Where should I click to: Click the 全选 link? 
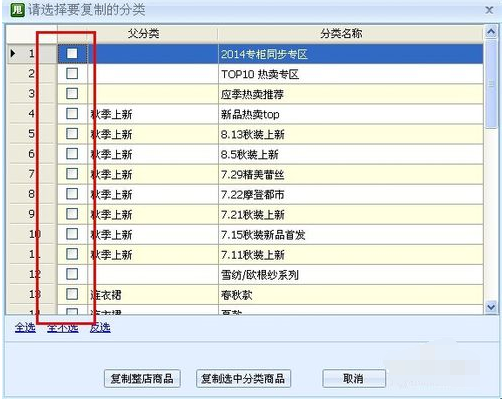(25, 328)
